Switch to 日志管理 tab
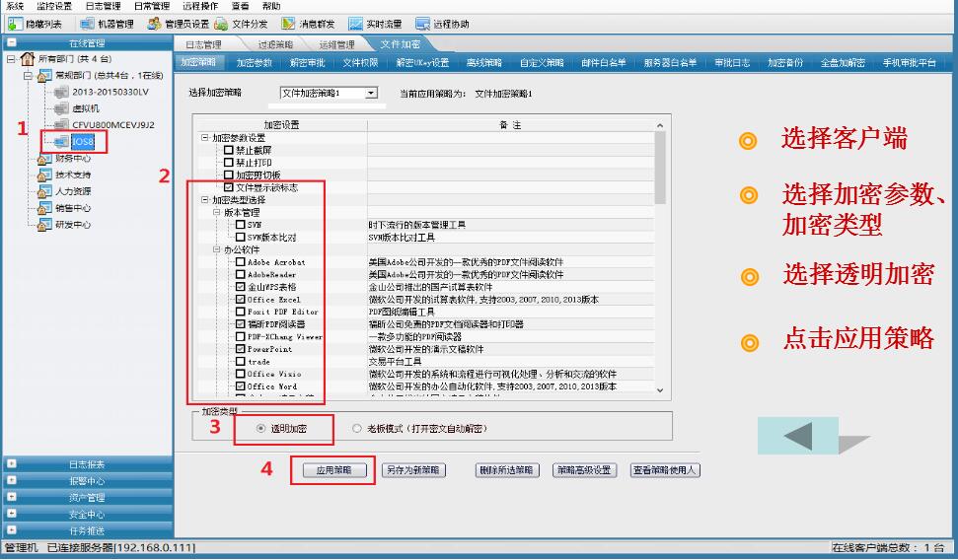Screen dimensions: 958x560 (203, 44)
